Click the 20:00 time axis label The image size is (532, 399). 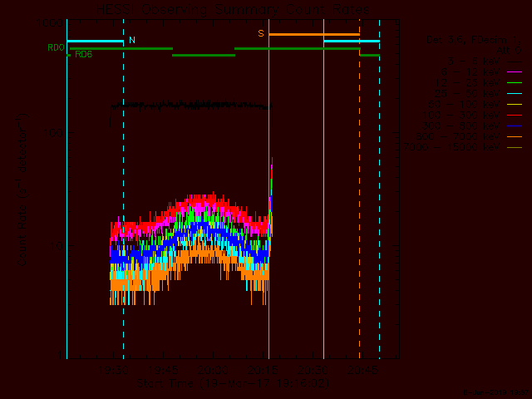tap(214, 370)
